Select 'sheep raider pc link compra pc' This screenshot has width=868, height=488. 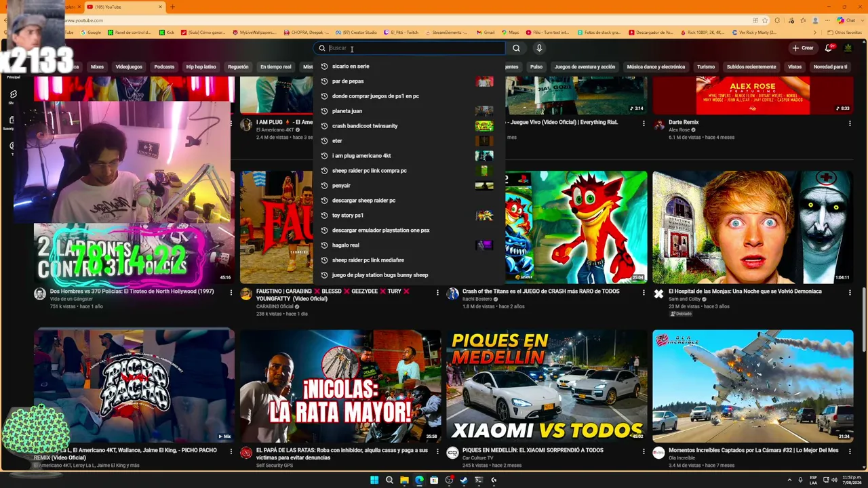click(409, 171)
